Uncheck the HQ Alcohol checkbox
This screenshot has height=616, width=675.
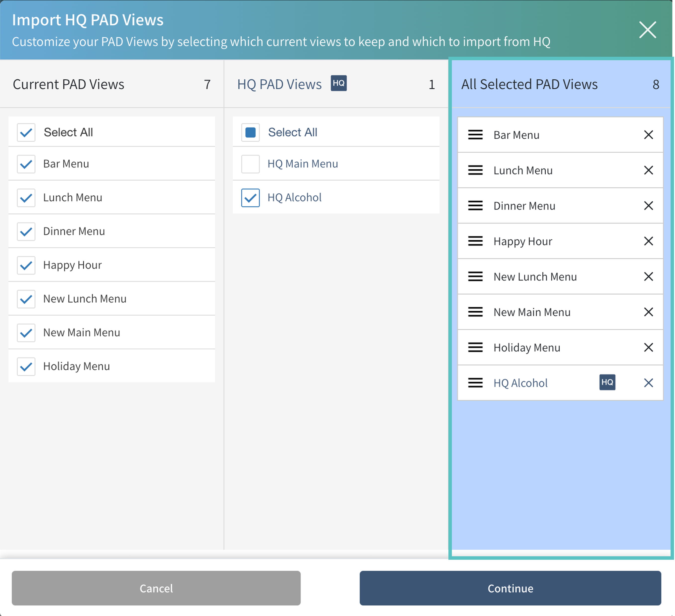[x=250, y=198]
